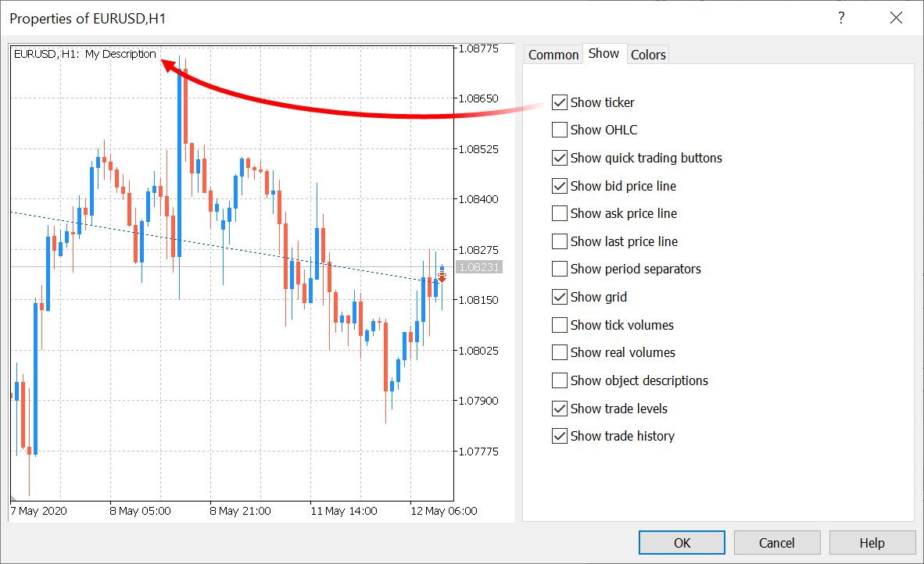This screenshot has height=564, width=924.
Task: Enable Show tick volumes
Action: click(x=559, y=325)
